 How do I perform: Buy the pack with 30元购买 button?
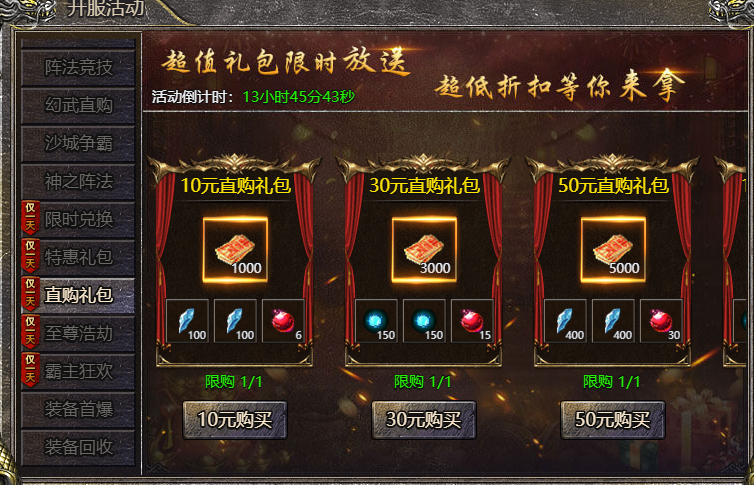[424, 420]
